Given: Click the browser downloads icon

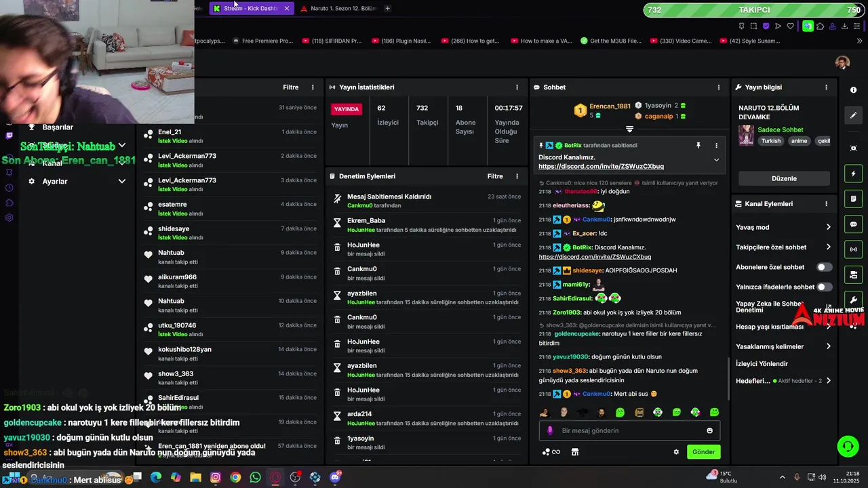Looking at the screenshot, I should click(x=844, y=26).
